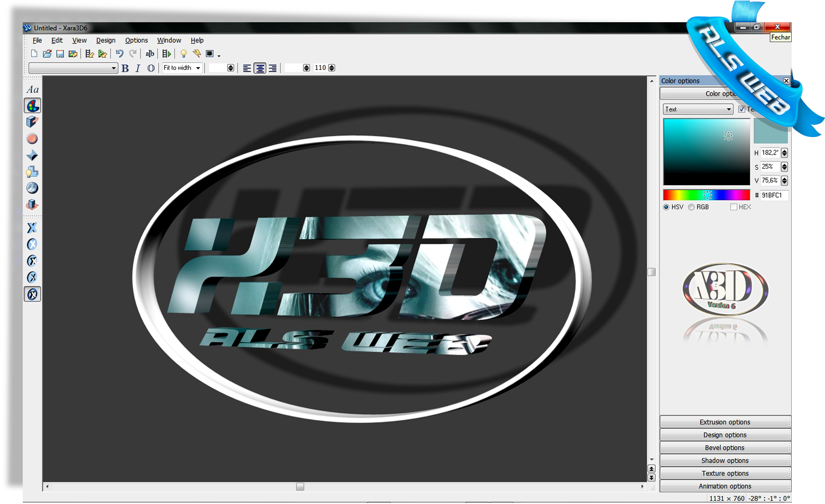
Task: Select the plain X style icon
Action: 32,228
